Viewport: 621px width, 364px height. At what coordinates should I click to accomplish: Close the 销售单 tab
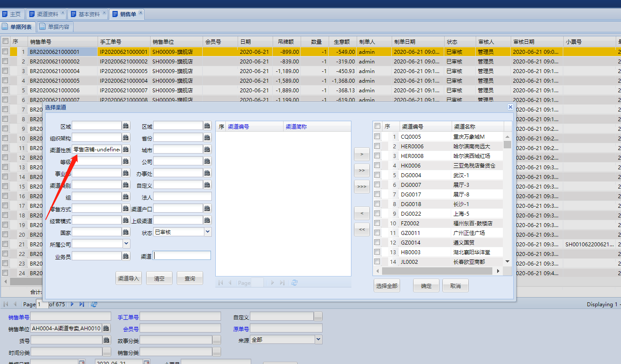point(140,13)
